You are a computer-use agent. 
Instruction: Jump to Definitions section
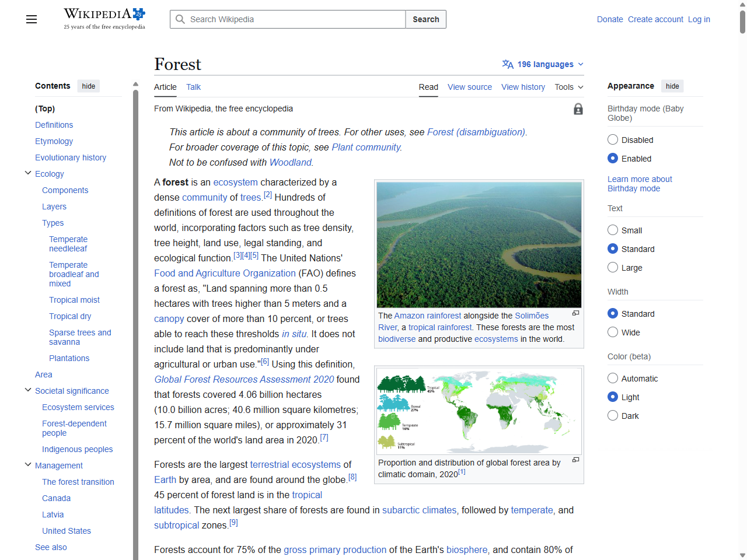point(54,125)
